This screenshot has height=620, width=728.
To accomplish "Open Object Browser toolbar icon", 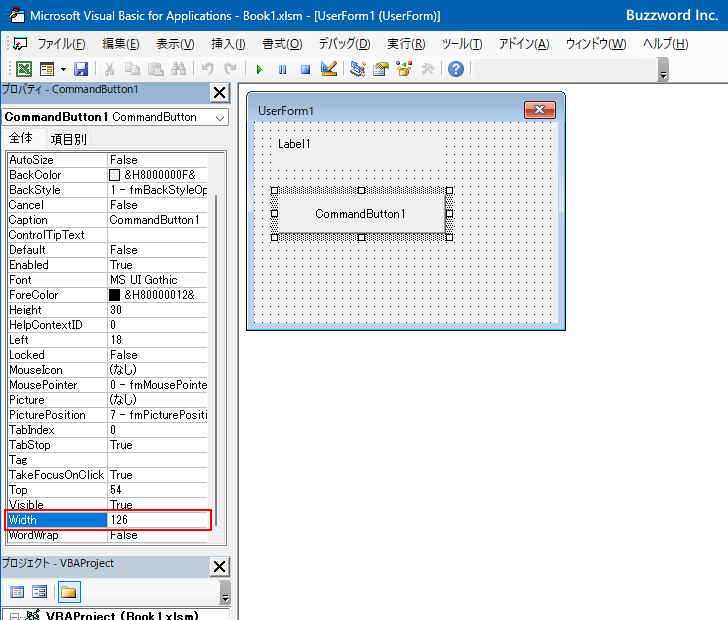I will [404, 69].
